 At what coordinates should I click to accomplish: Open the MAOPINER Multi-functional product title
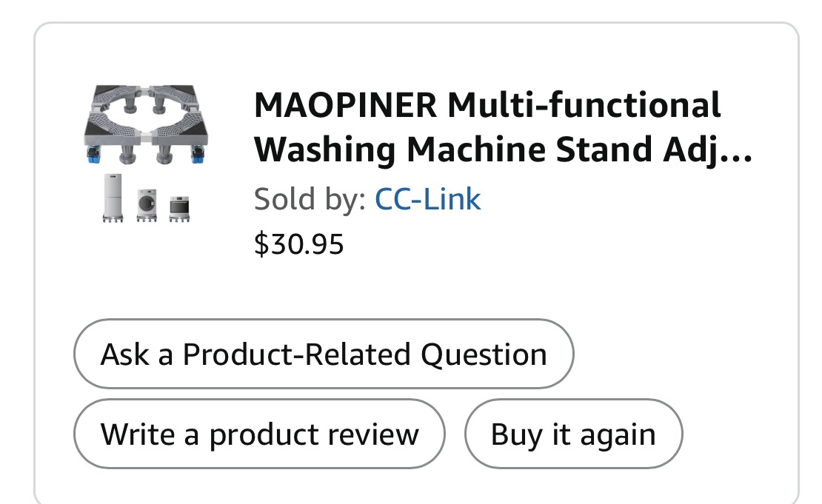(x=487, y=105)
